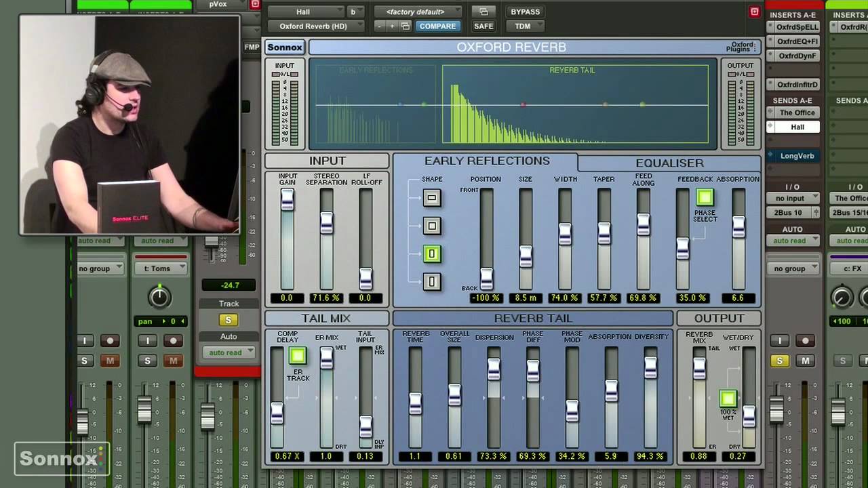Click input monitor button on Toms track
This screenshot has height=488, width=868.
pos(147,341)
